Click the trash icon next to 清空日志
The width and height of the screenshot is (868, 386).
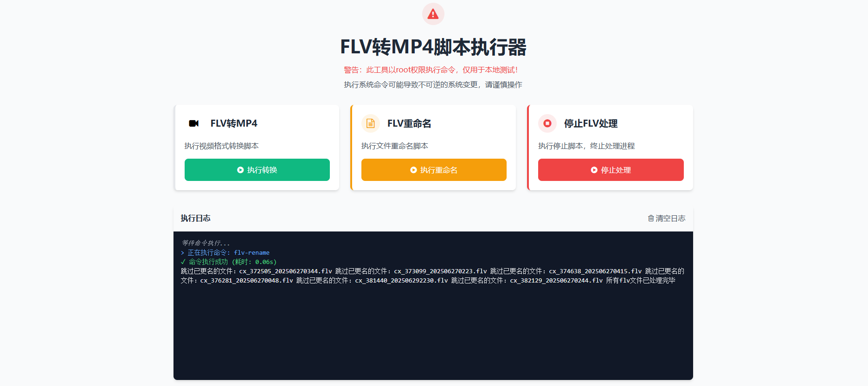click(651, 218)
